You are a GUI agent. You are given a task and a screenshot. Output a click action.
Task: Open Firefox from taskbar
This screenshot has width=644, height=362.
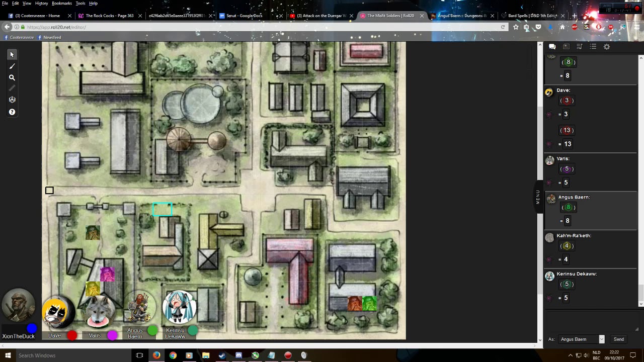tap(156, 355)
